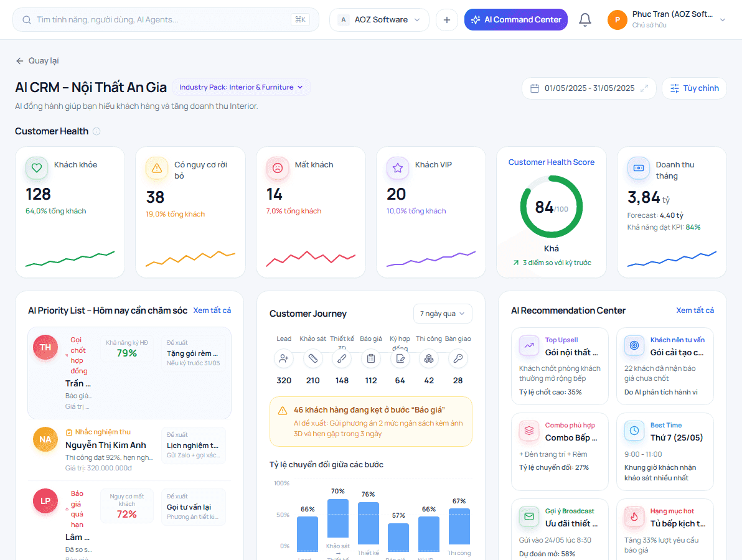Click the Dự đoán mở: 58% text

tap(547, 554)
